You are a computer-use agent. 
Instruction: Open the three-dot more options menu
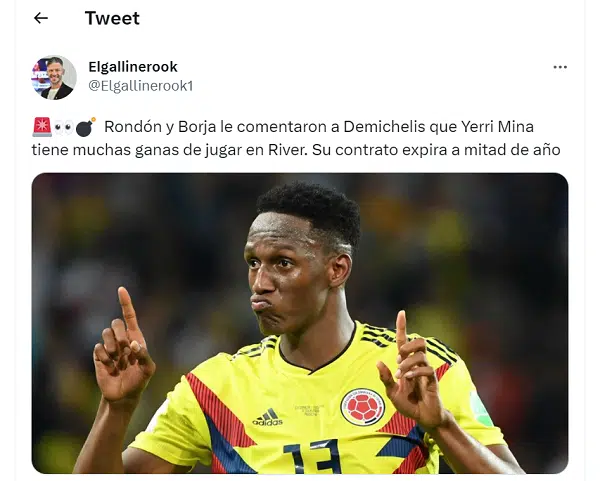560,67
